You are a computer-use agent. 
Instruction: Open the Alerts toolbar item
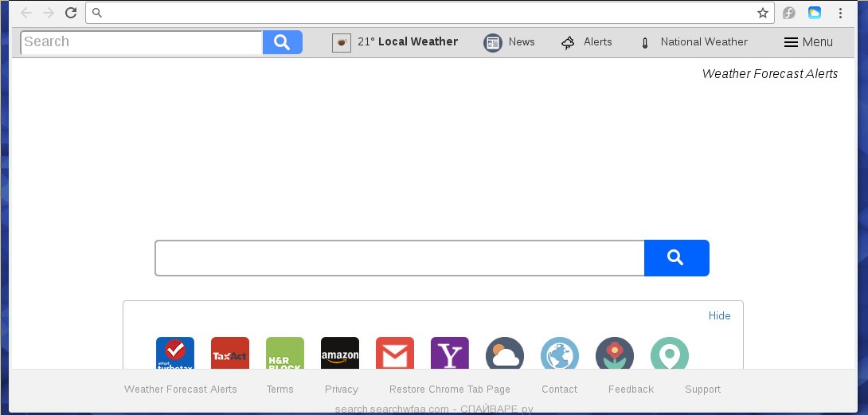587,42
